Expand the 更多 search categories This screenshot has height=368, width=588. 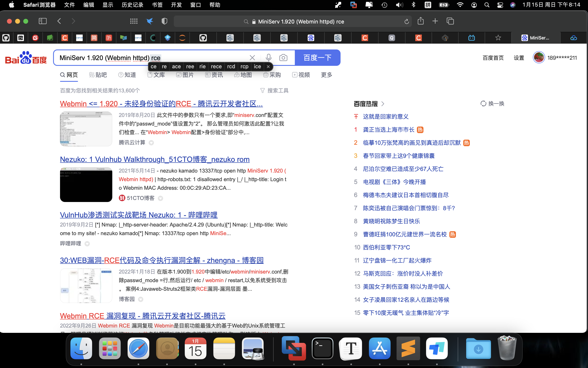click(x=326, y=75)
